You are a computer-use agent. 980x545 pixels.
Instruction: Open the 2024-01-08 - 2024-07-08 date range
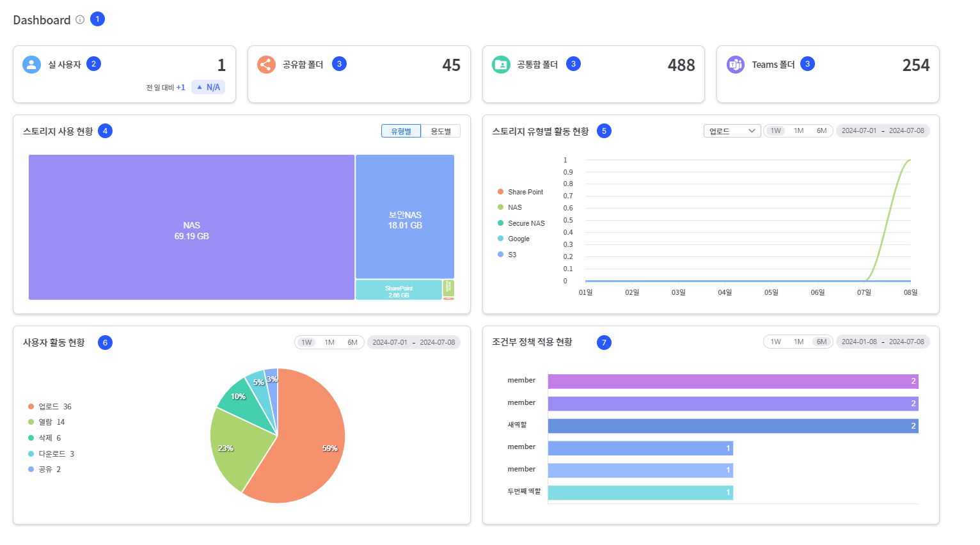coord(883,342)
